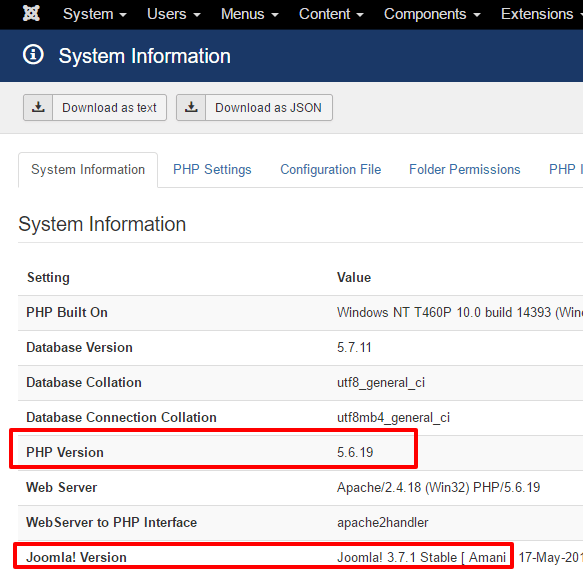Select the Database Version label
This screenshot has width=583, height=569.
(x=79, y=347)
